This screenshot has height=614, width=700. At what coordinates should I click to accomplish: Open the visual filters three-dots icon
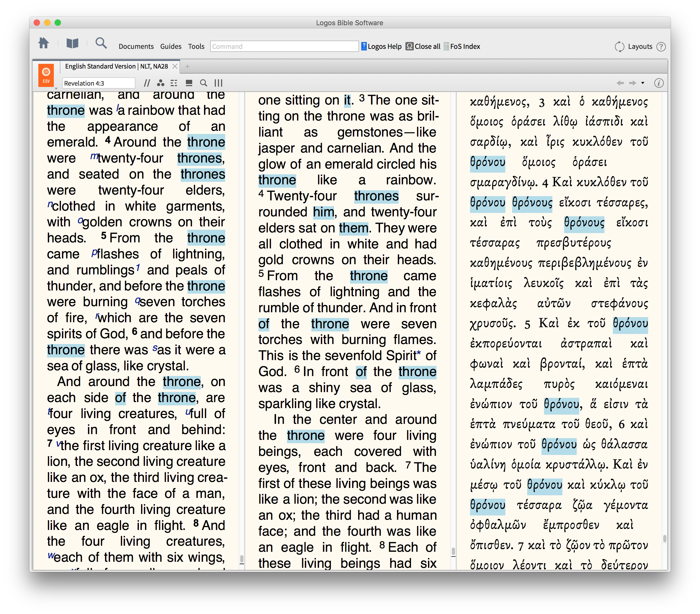[161, 83]
